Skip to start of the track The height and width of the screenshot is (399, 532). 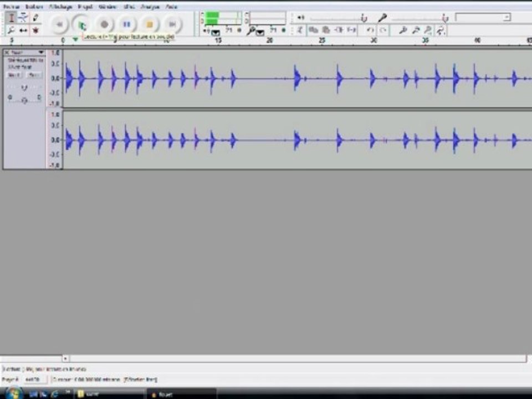(59, 24)
